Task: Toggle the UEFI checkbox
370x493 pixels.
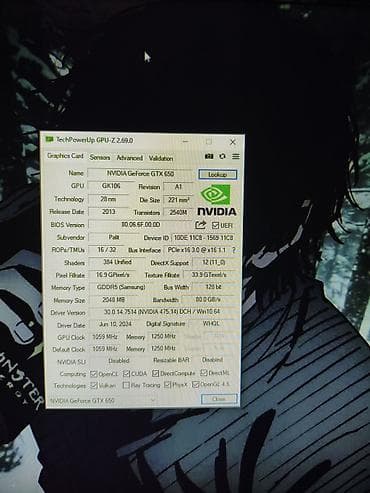Action: (x=216, y=226)
